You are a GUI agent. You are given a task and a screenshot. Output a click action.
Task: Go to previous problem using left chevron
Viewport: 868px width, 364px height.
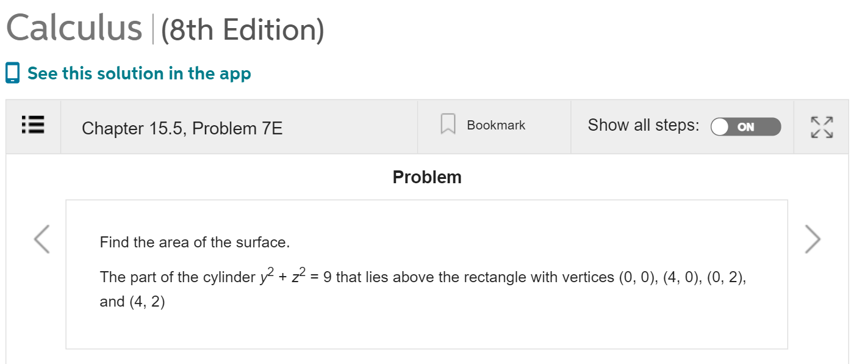pos(41,239)
